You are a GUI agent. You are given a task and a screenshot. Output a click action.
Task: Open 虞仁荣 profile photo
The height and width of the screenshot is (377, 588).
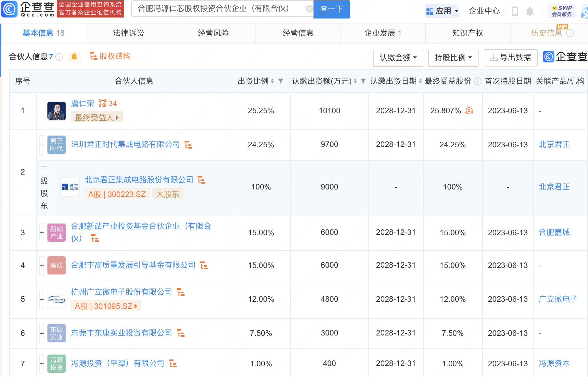pyautogui.click(x=57, y=111)
